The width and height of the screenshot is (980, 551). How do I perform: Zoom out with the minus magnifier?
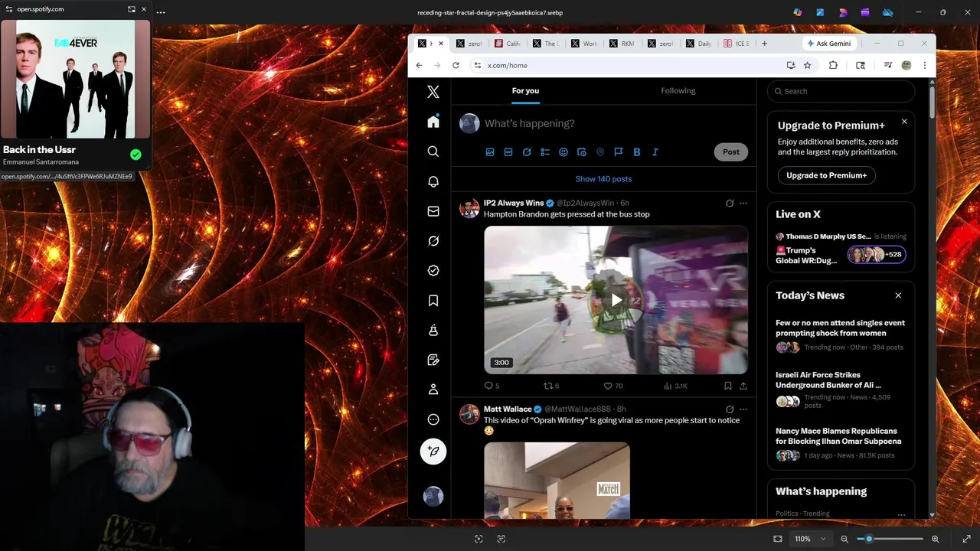[x=844, y=539]
